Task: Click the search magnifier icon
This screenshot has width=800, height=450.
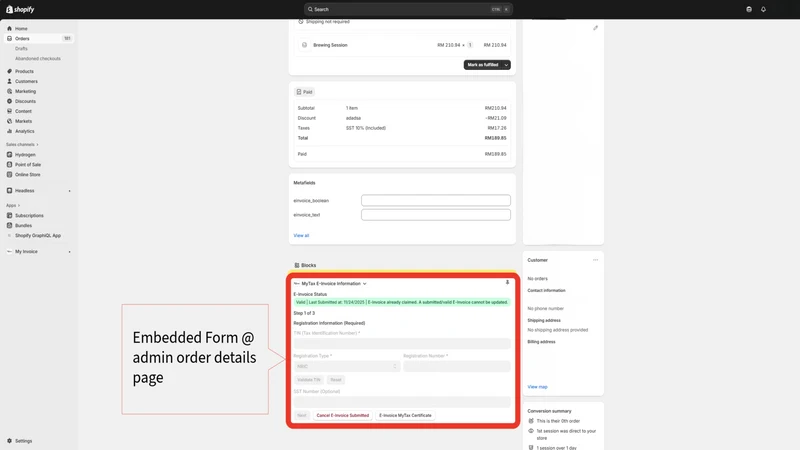Action: coord(310,9)
